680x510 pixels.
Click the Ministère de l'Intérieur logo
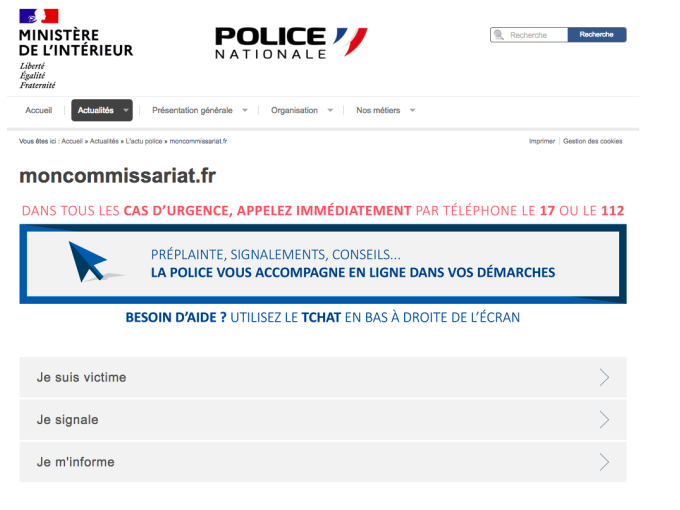[x=76, y=49]
